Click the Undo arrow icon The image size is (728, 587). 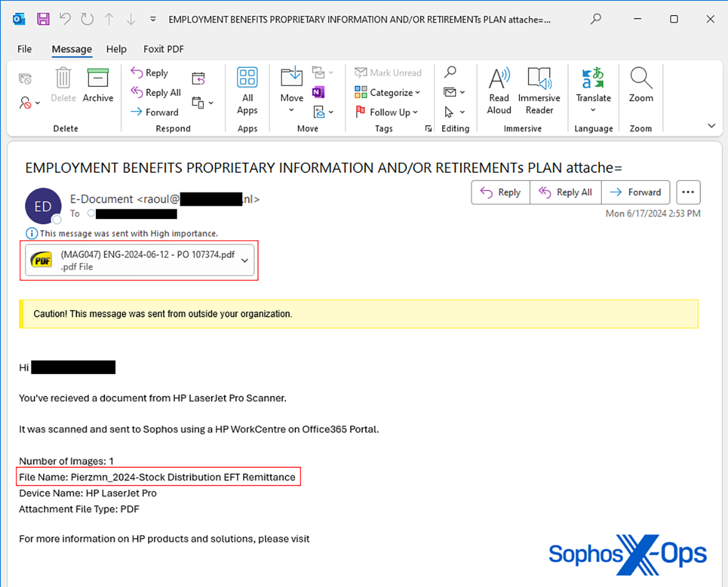[66, 19]
